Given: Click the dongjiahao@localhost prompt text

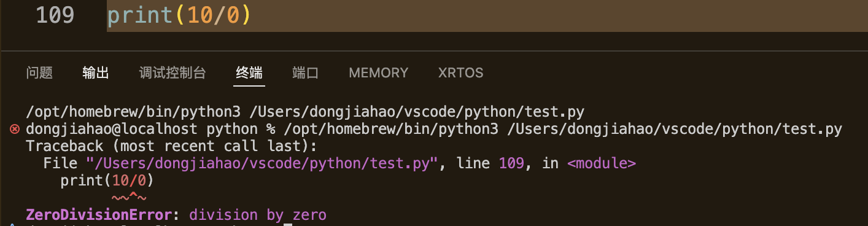Looking at the screenshot, I should click(112, 130).
